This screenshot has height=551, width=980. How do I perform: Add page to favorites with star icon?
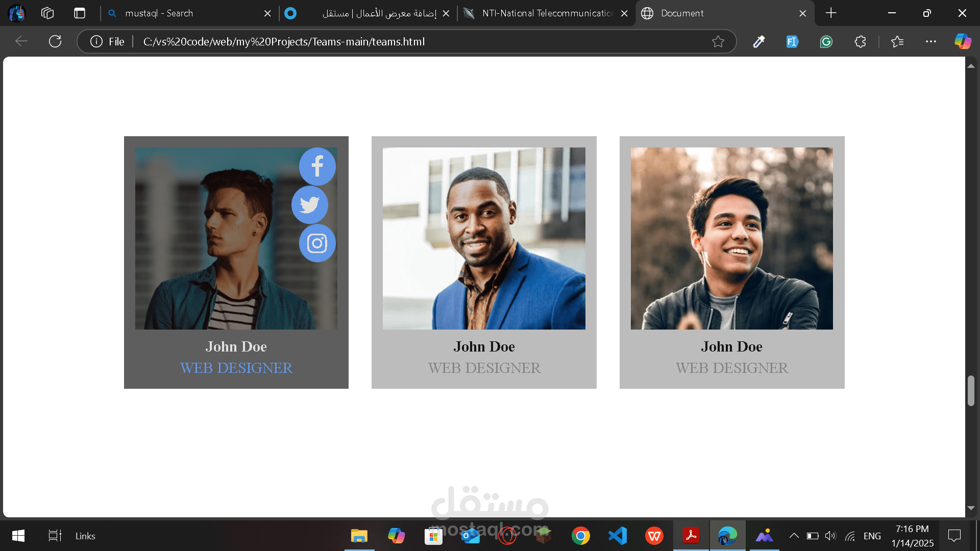[718, 41]
